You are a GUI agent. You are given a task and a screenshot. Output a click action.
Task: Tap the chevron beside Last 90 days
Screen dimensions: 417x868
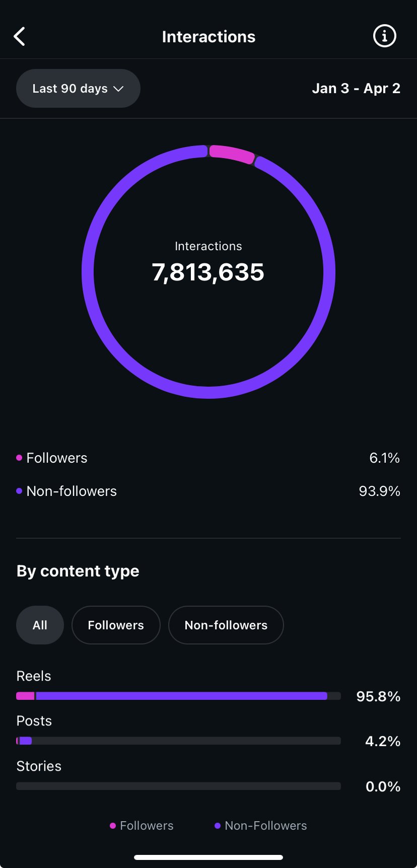point(119,89)
